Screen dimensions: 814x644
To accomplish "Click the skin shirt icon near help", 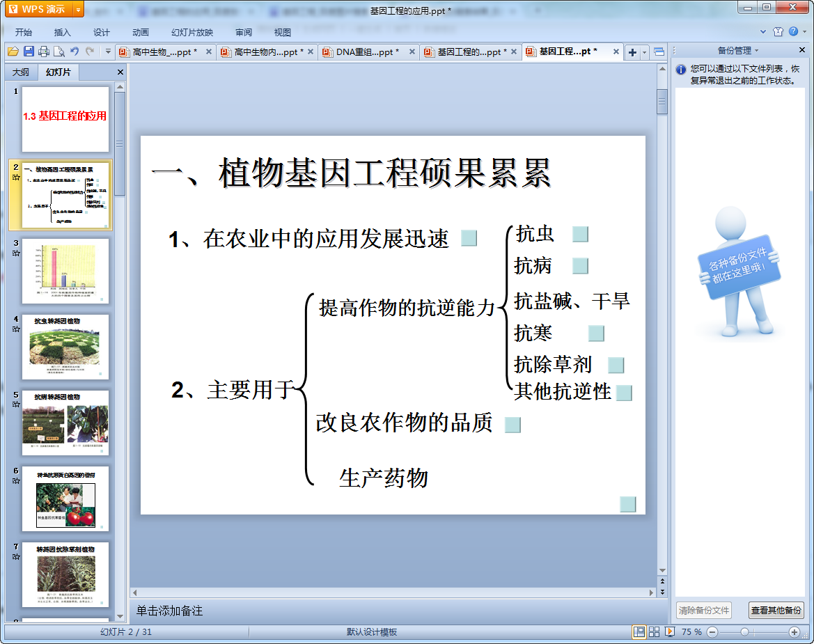I will click(x=778, y=31).
